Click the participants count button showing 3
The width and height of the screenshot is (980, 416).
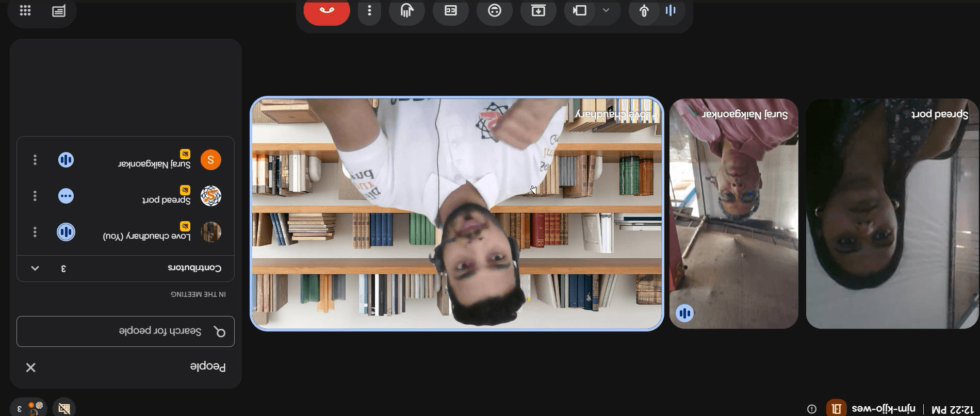[28, 408]
